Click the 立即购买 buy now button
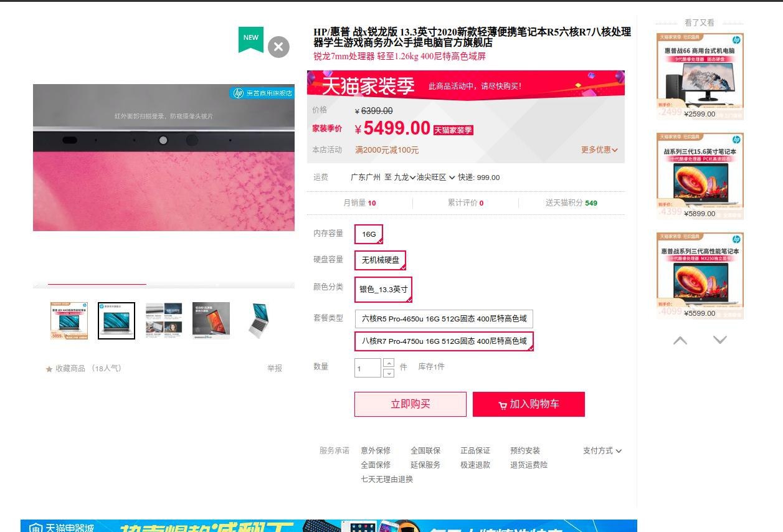The image size is (783, 532). coord(410,404)
